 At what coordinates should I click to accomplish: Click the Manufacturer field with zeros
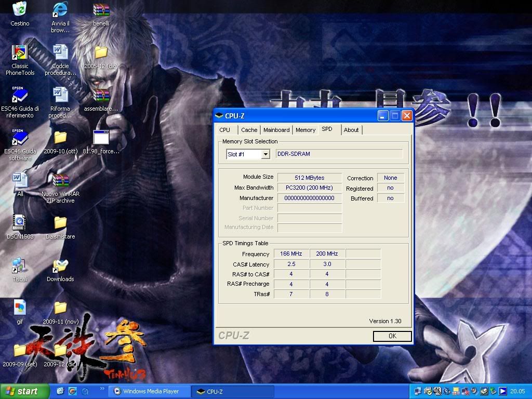[x=310, y=198]
